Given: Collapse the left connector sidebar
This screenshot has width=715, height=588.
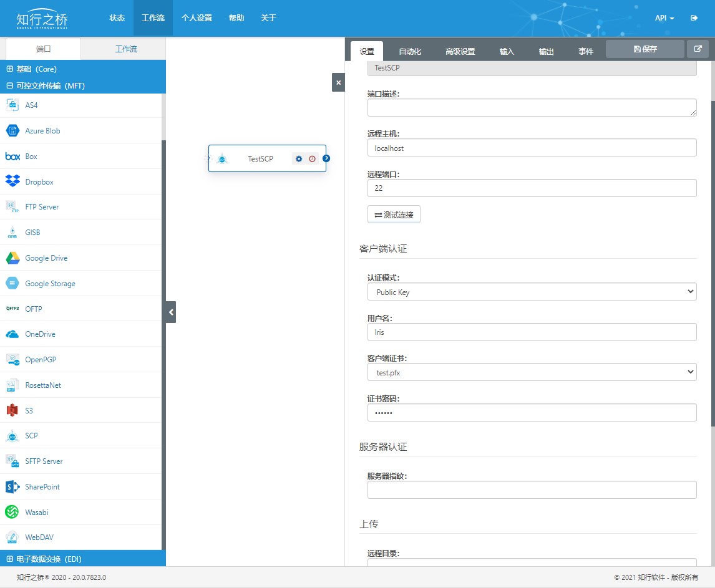Looking at the screenshot, I should (171, 312).
